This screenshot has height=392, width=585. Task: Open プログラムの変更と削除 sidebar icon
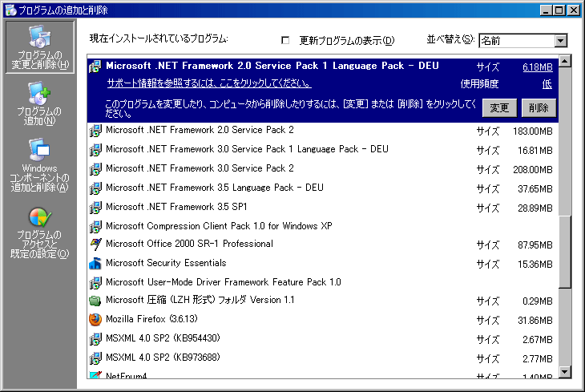click(39, 47)
